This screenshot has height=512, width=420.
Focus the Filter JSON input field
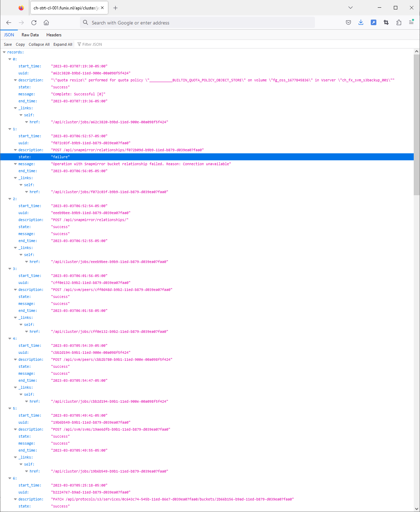92,44
